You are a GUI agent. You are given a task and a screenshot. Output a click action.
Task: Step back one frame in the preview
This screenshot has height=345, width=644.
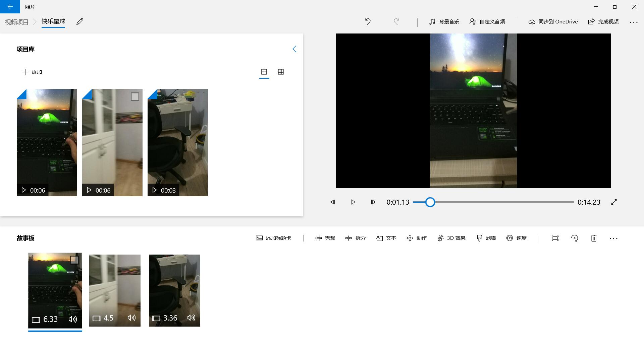(333, 202)
